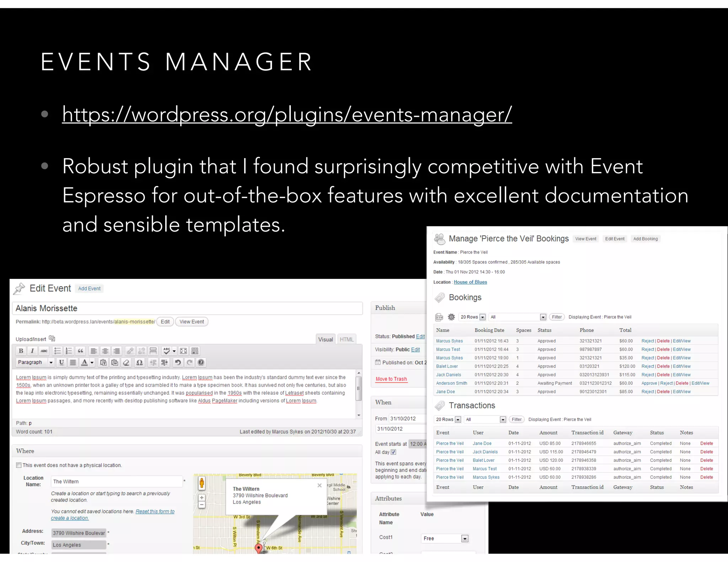Screen dimensions: 728x562
Task: Delete Jane Doe's transaction
Action: tap(706, 443)
